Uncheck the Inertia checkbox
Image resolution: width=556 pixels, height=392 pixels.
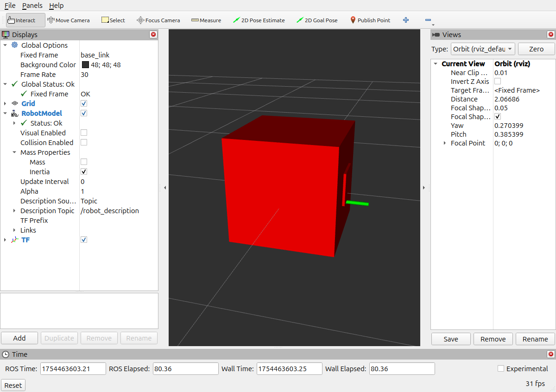click(84, 172)
